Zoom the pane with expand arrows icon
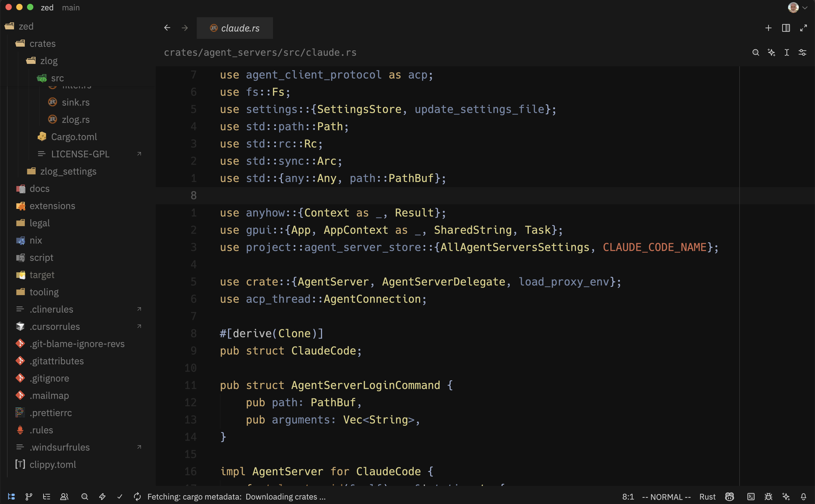 pos(803,28)
